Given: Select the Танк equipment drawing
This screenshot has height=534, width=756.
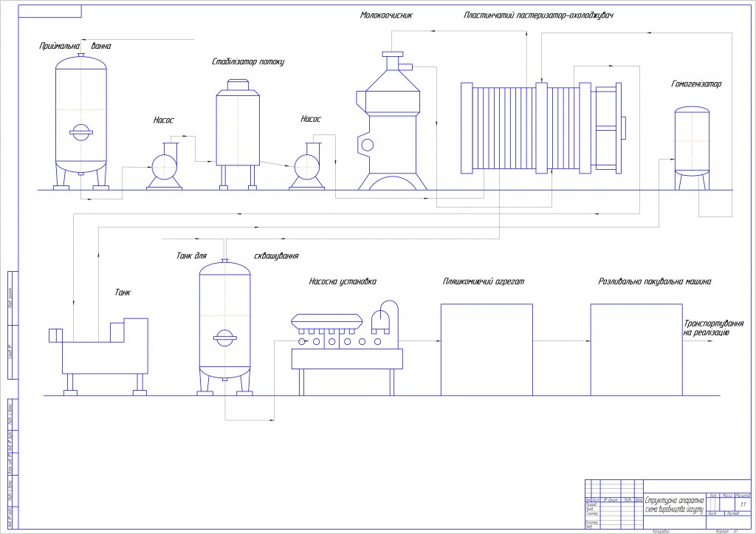Looking at the screenshot, I should click(99, 357).
